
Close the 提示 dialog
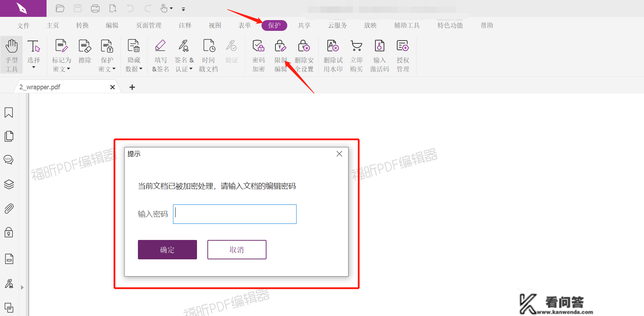click(339, 154)
